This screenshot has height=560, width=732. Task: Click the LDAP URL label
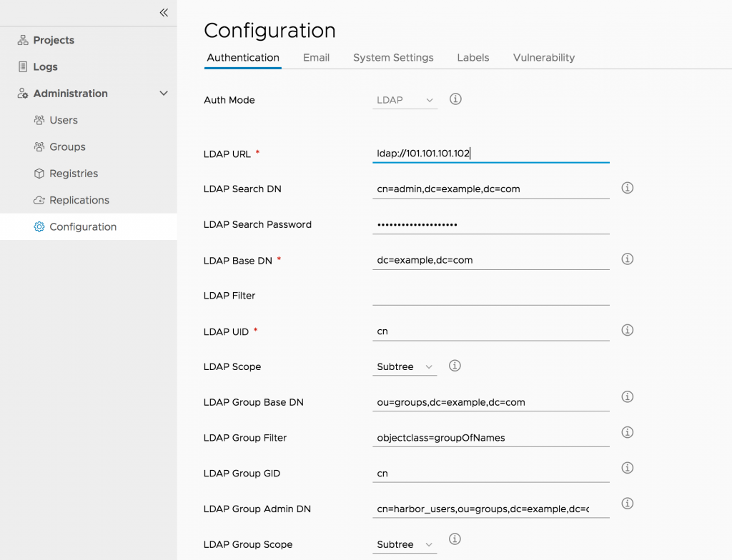click(x=227, y=154)
